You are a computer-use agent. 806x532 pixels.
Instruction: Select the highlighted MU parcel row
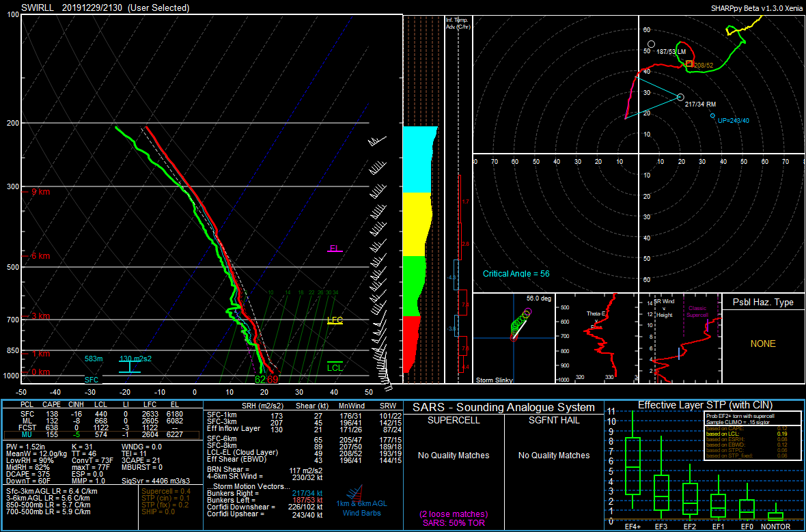pos(101,435)
